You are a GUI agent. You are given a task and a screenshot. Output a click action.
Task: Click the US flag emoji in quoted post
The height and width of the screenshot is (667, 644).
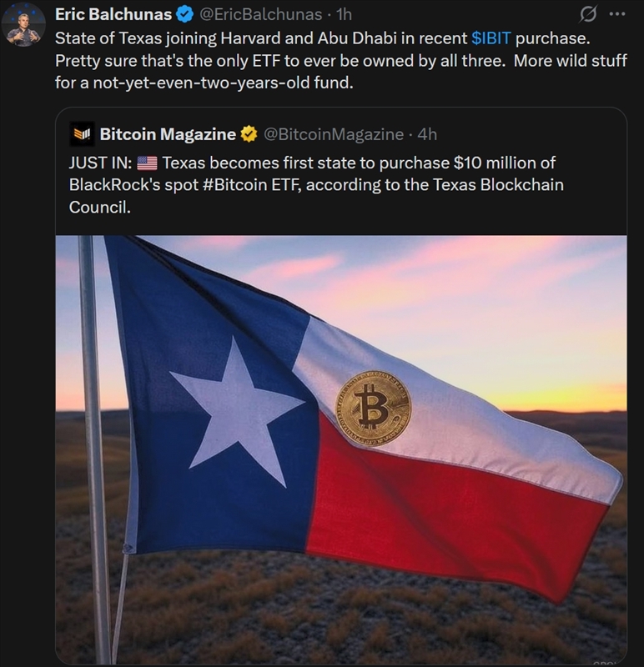[146, 163]
